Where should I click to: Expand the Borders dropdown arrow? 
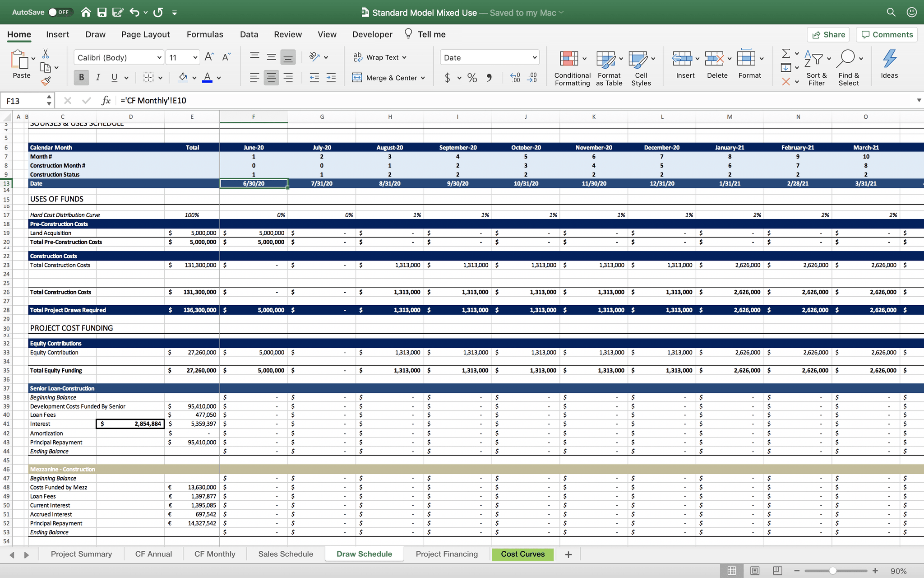pyautogui.click(x=160, y=78)
